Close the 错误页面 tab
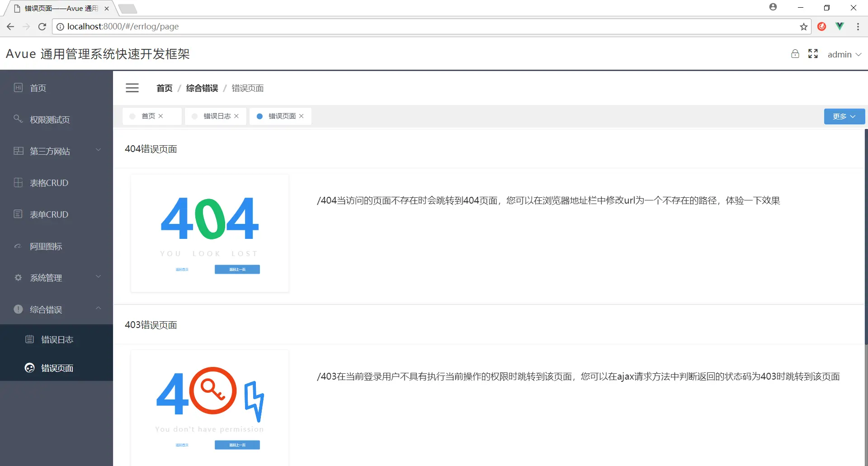The height and width of the screenshot is (466, 868). coord(301,116)
